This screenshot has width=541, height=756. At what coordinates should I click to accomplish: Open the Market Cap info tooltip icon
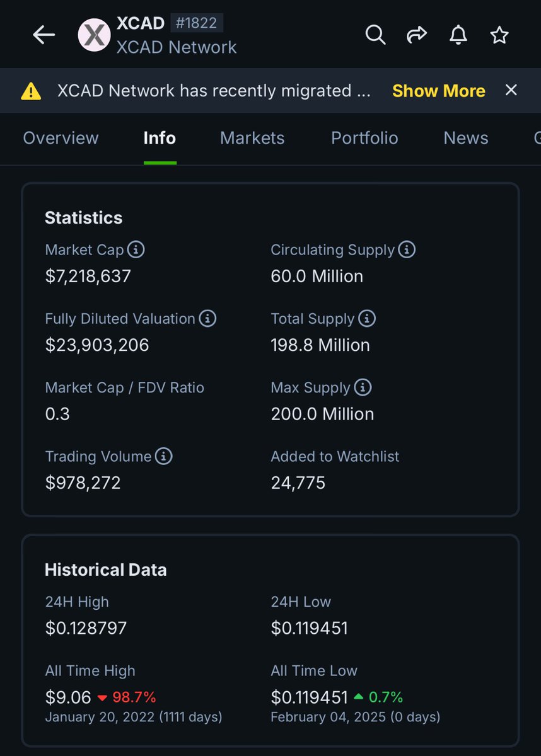(136, 249)
